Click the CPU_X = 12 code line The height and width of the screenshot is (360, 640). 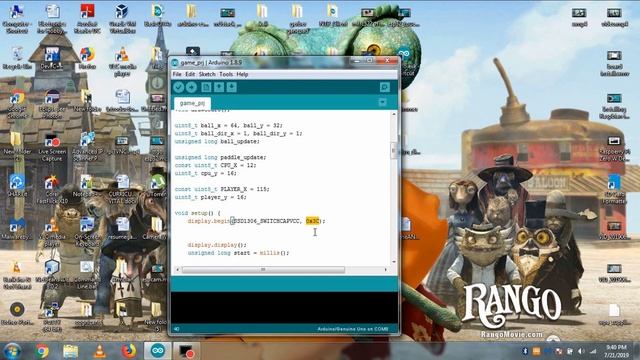215,165
